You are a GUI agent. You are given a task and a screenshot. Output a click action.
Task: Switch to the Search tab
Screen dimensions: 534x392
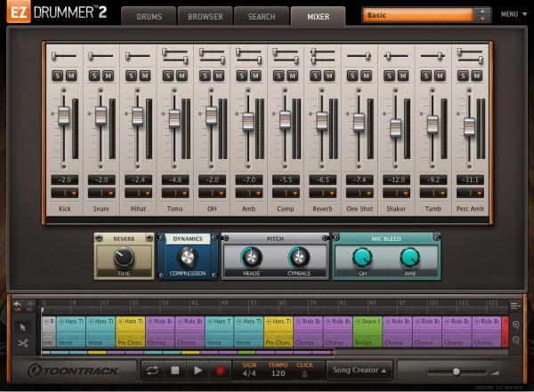(262, 17)
